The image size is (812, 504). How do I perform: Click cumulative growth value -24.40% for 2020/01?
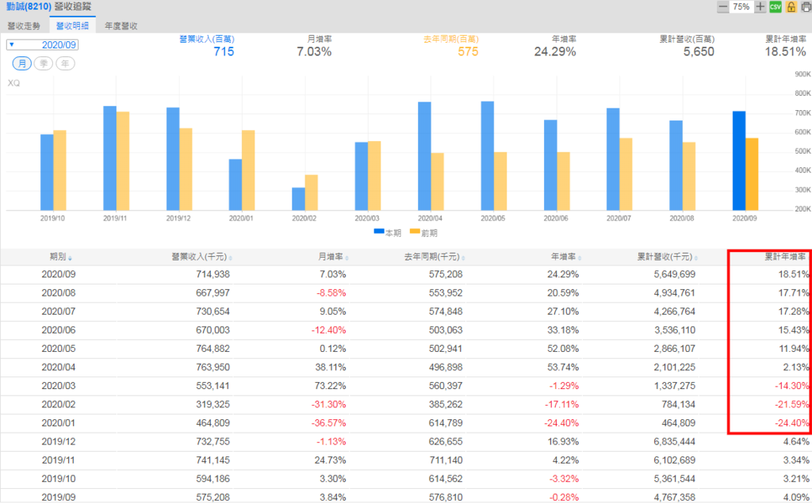pyautogui.click(x=792, y=423)
